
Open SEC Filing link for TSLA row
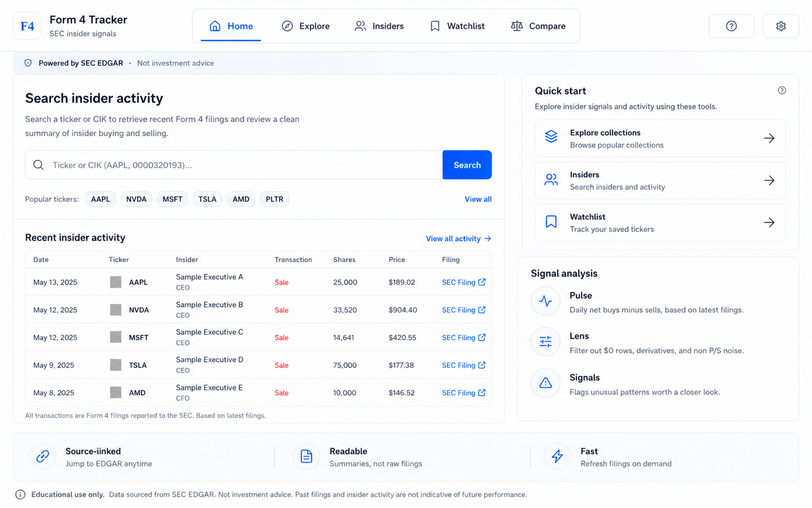click(463, 365)
